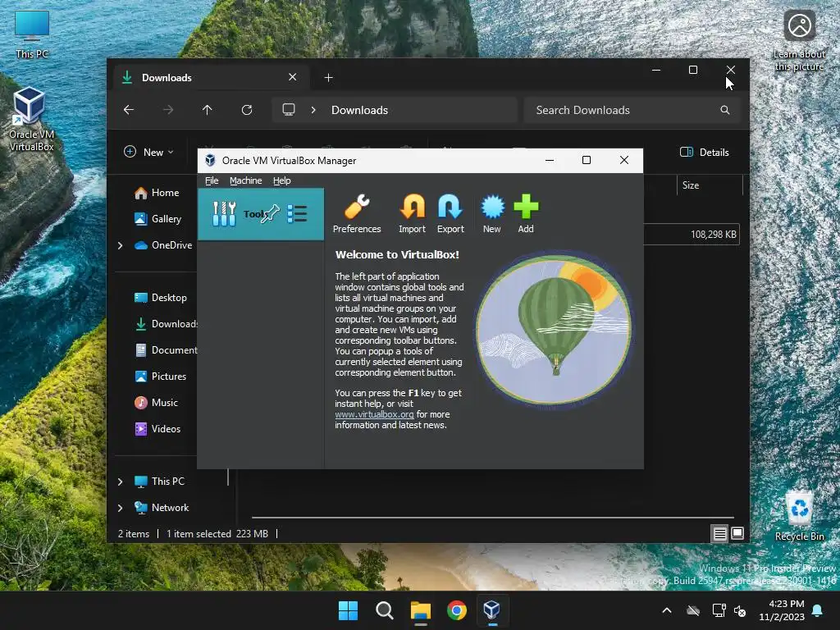
Task: Switch Explorer to details list view
Action: [719, 533]
